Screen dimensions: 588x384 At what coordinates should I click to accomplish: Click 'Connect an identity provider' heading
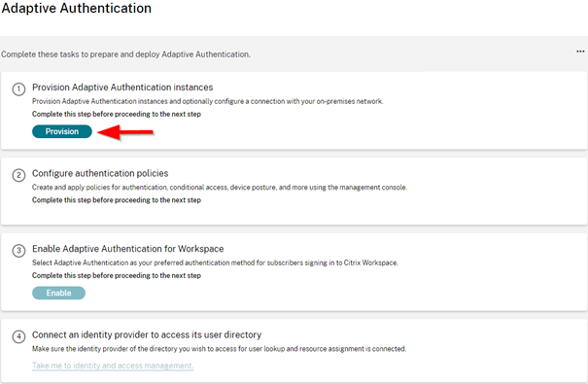(147, 334)
